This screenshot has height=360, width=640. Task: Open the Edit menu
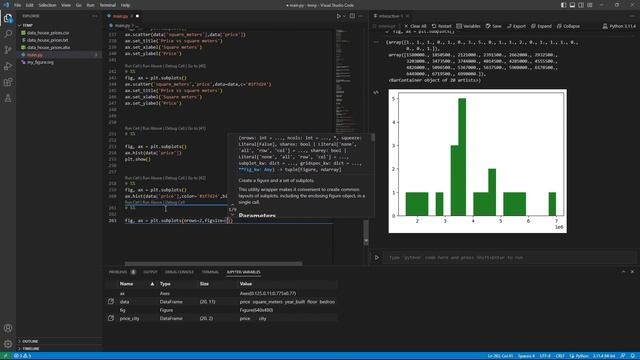pos(30,5)
